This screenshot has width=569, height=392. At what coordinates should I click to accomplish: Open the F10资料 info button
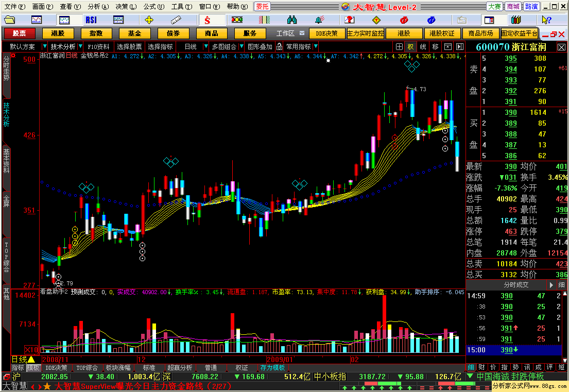[x=98, y=46]
